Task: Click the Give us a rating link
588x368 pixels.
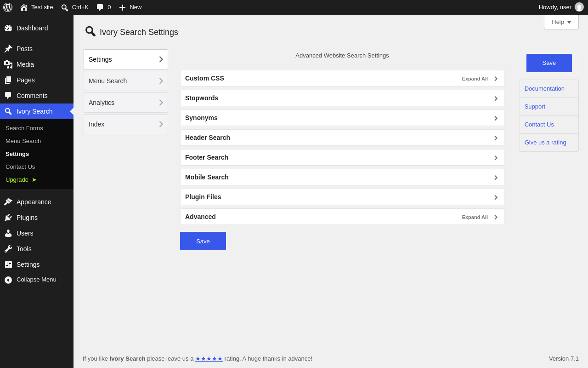Action: point(545,143)
